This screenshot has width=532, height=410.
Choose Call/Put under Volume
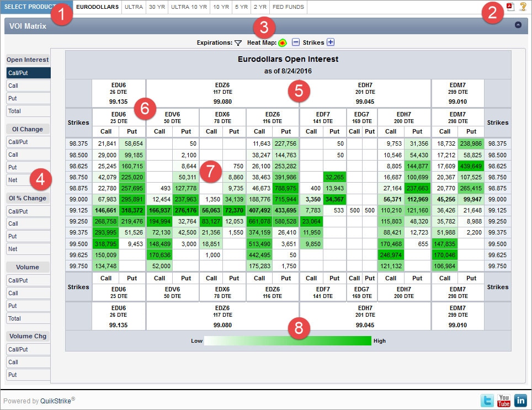coord(28,280)
